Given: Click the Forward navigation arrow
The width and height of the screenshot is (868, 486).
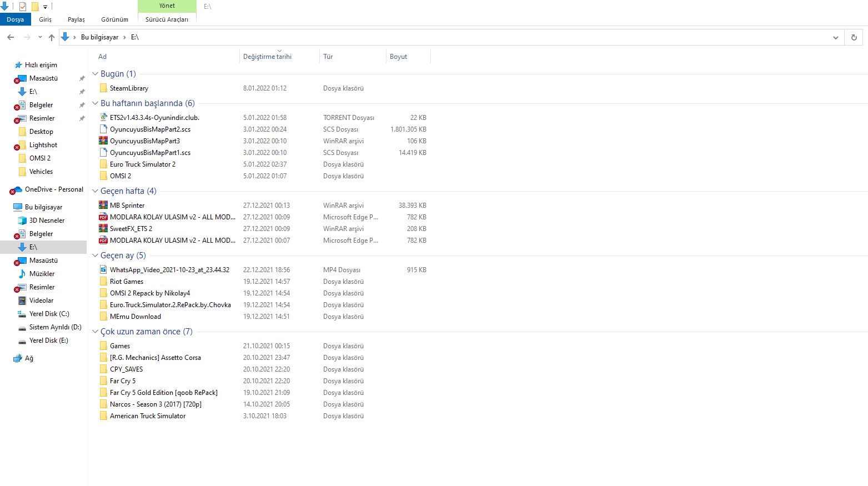Looking at the screenshot, I should tap(27, 37).
